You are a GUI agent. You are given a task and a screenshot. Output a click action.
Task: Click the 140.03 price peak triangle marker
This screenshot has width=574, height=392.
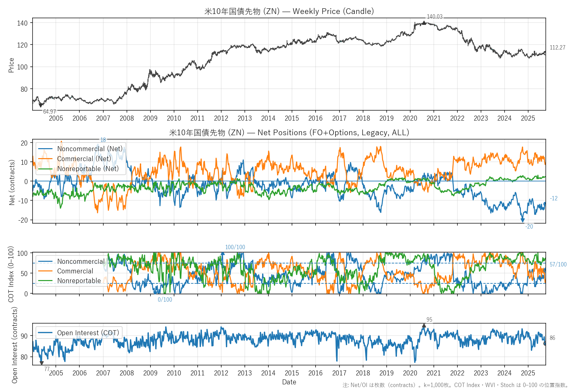tap(424, 23)
